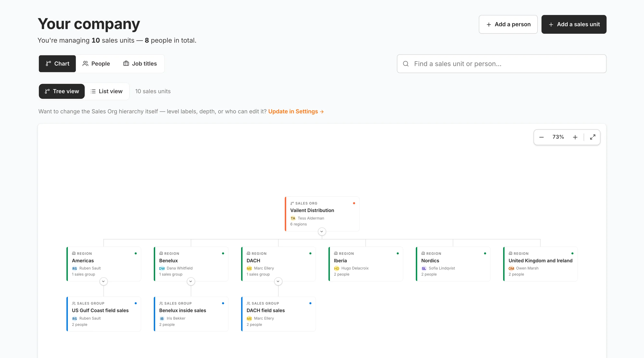The width and height of the screenshot is (644, 358).
Task: Switch to Tree view
Action: pos(62,91)
